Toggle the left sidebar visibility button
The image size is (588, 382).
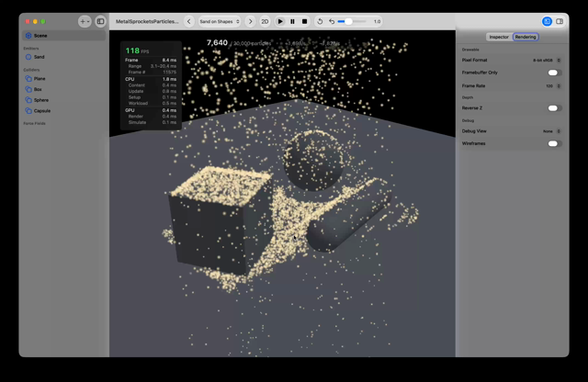[100, 21]
